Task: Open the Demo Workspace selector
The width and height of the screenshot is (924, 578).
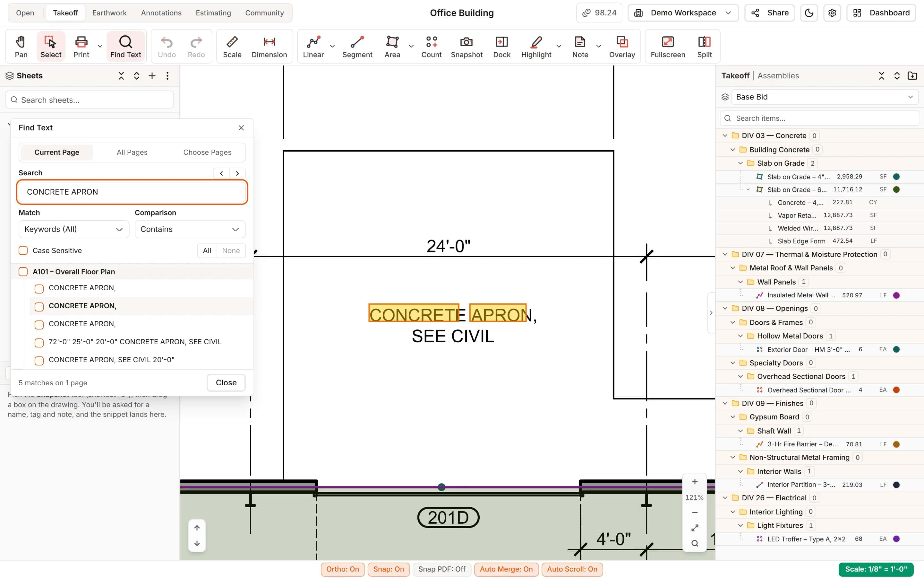Action: (683, 13)
